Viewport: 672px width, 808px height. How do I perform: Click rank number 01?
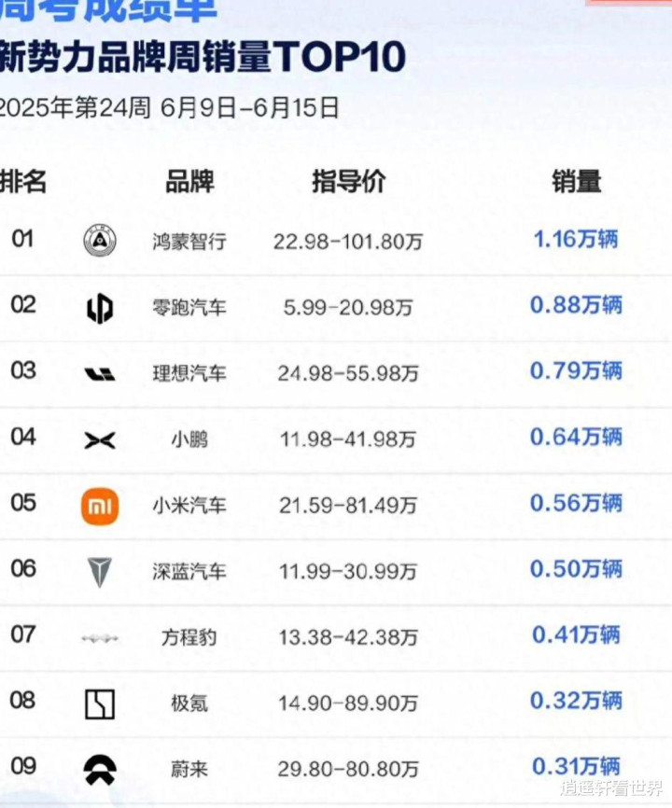(x=22, y=239)
